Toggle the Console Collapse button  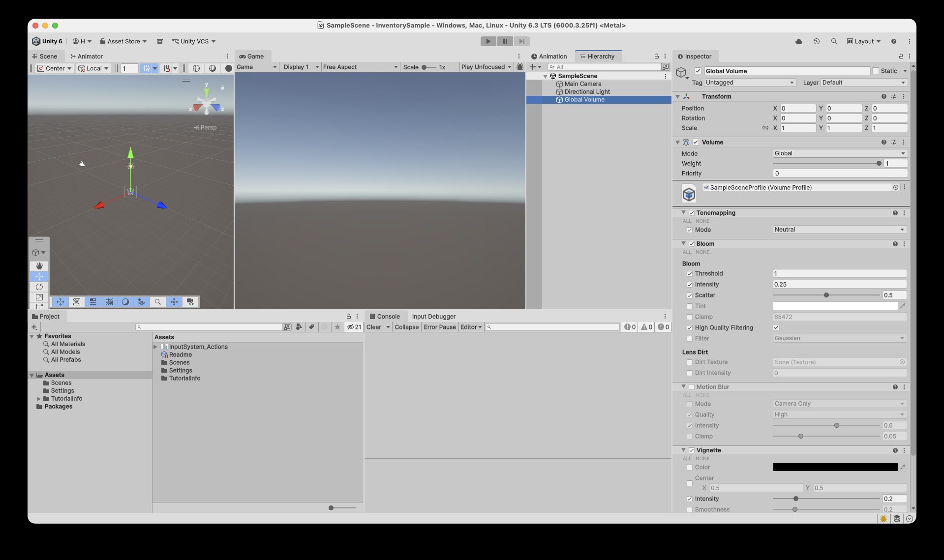point(406,327)
